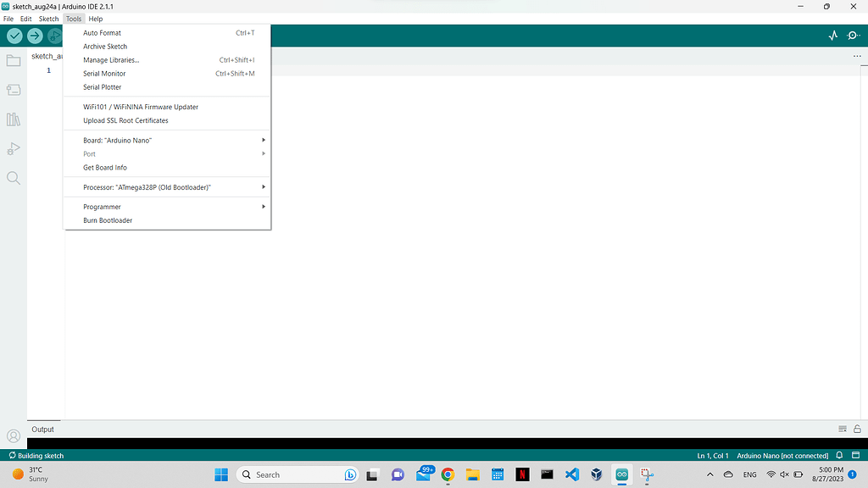Click the Verify sketch checkmark button
This screenshot has height=488, width=868.
coord(14,36)
